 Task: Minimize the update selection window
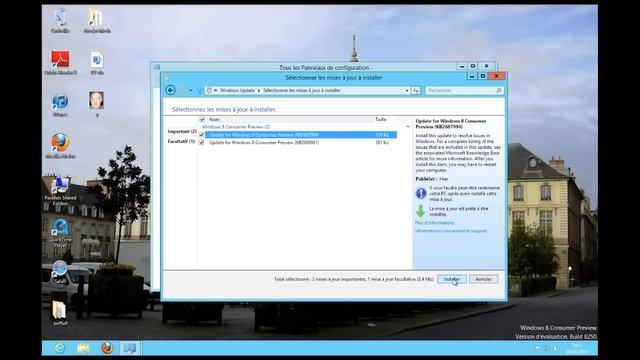472,76
